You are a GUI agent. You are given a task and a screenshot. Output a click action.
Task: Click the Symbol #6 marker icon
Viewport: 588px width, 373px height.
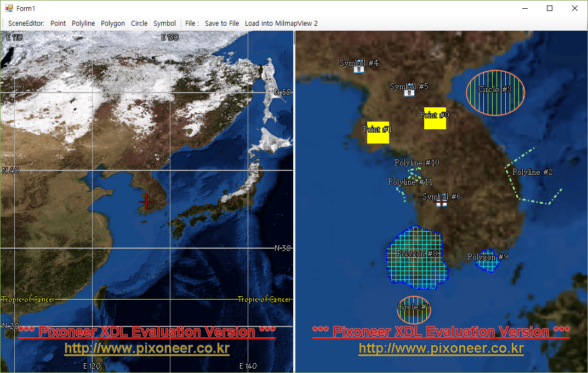pyautogui.click(x=441, y=203)
